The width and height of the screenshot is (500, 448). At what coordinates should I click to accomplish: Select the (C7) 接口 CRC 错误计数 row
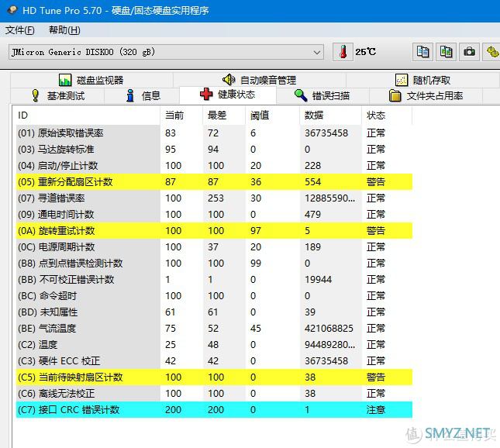coord(214,409)
